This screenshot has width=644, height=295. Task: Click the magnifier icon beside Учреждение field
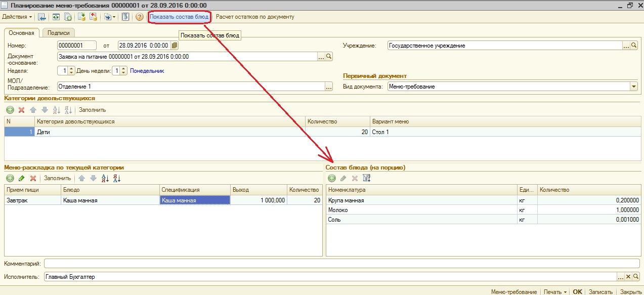point(634,46)
